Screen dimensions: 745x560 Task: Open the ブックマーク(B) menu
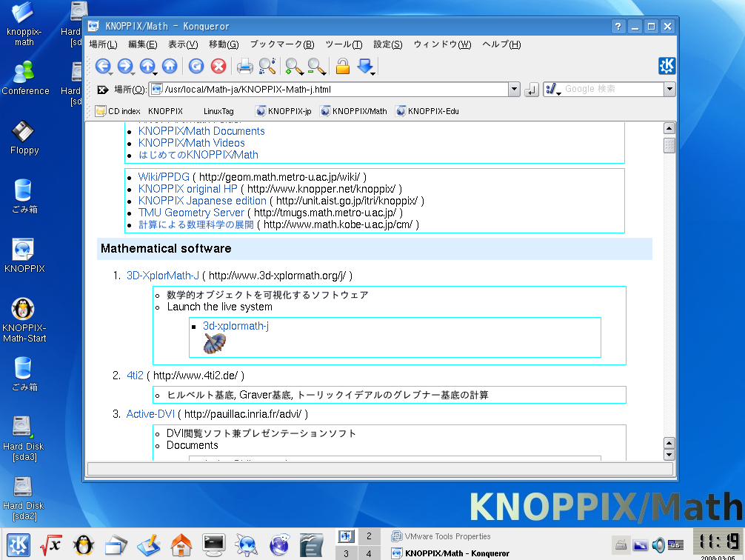(x=282, y=44)
